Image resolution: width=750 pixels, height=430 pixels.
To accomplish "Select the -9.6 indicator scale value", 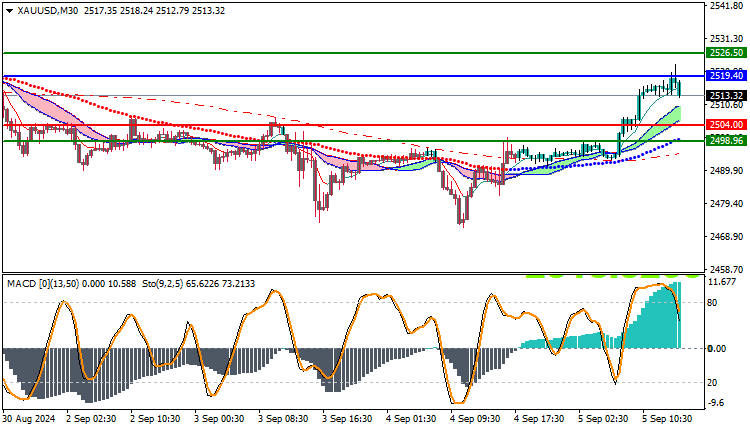I will coord(716,403).
